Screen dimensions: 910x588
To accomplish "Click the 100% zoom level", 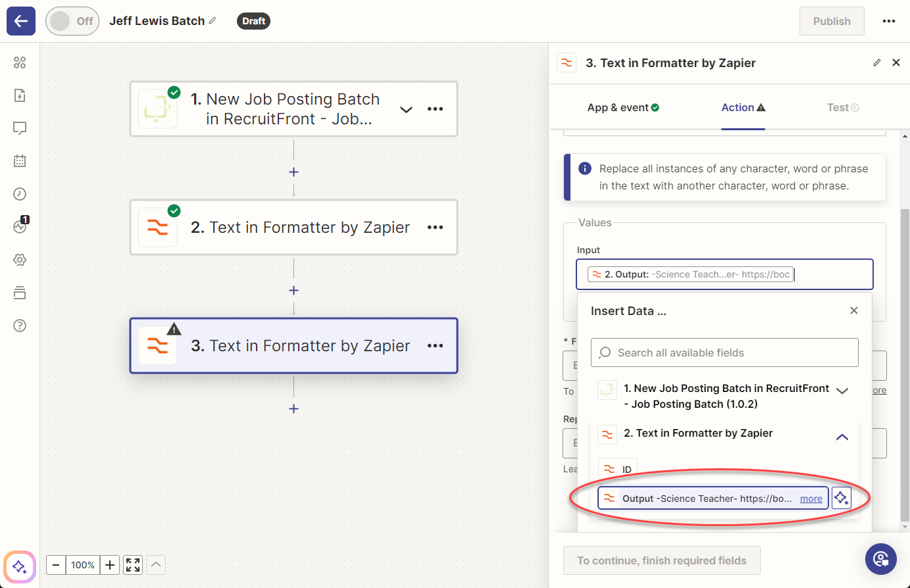I will (83, 565).
